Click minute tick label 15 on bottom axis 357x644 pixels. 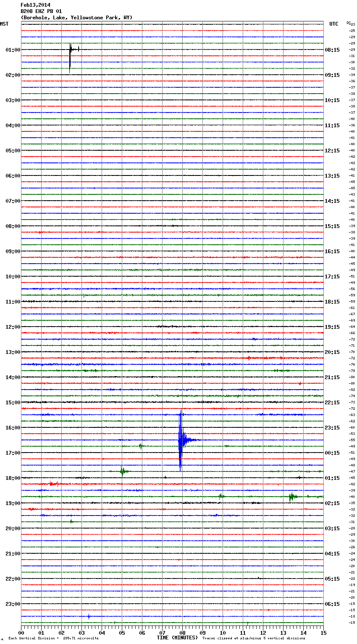click(x=323, y=633)
